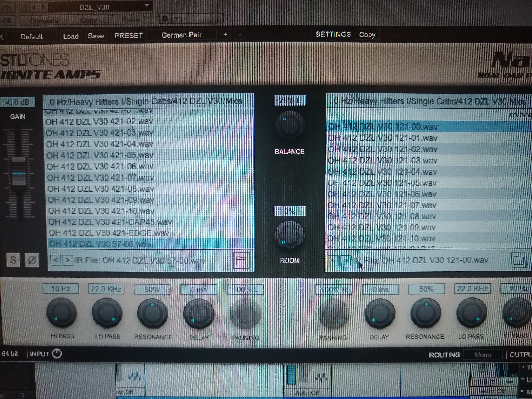
Task: Click the PRESET label
Action: point(129,36)
